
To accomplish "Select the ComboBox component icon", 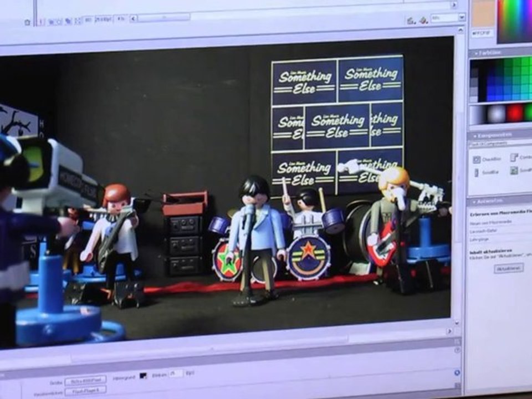I will 514,157.
